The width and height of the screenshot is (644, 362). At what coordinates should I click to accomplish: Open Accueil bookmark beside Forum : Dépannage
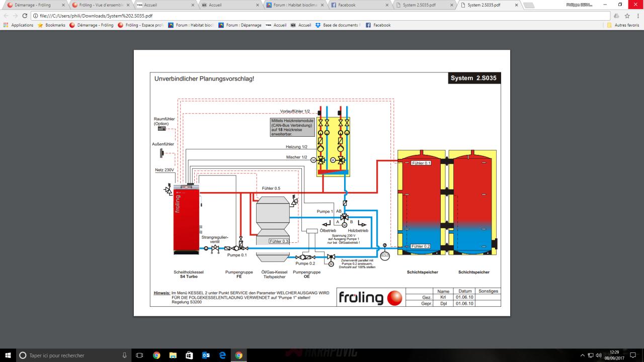click(276, 25)
